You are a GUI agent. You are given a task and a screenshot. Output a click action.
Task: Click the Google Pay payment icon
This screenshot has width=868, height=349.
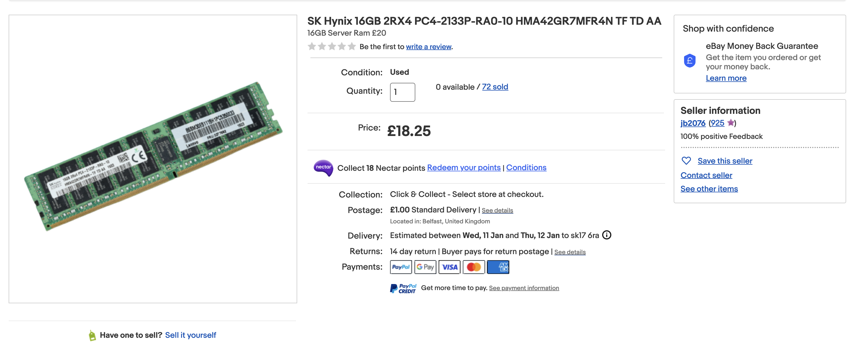pyautogui.click(x=425, y=267)
